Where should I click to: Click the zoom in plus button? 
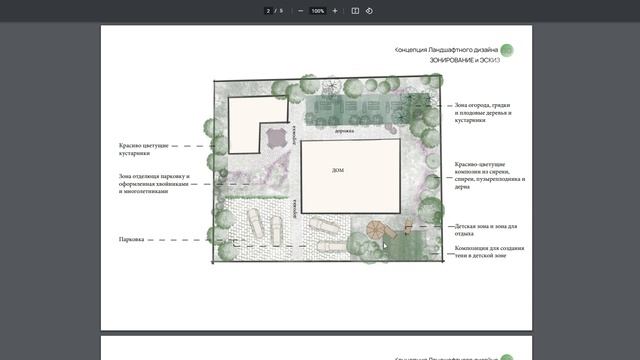point(335,11)
